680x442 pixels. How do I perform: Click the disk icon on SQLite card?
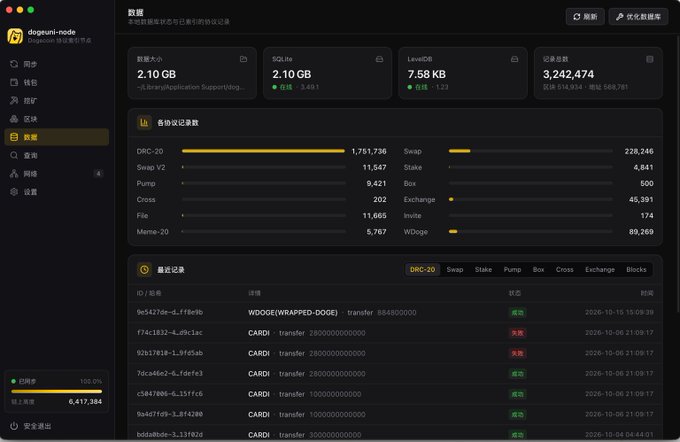(379, 59)
